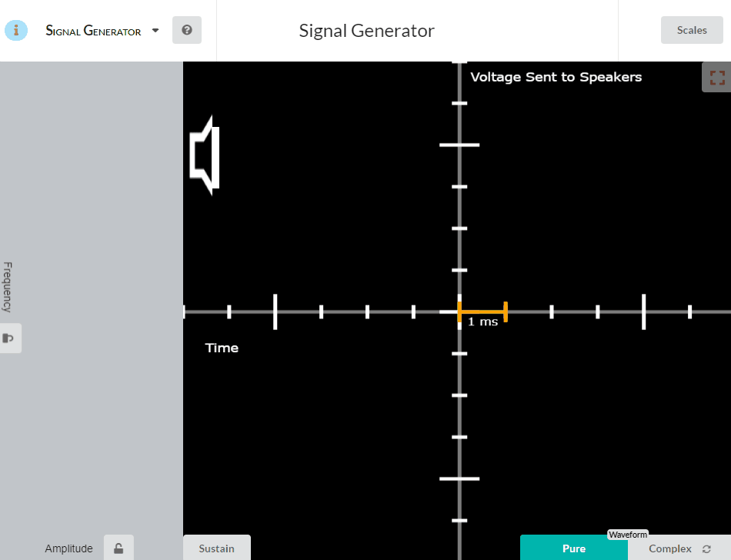Click the orange 1 ms scale bar
Screen dimensions: 731x560
click(482, 312)
